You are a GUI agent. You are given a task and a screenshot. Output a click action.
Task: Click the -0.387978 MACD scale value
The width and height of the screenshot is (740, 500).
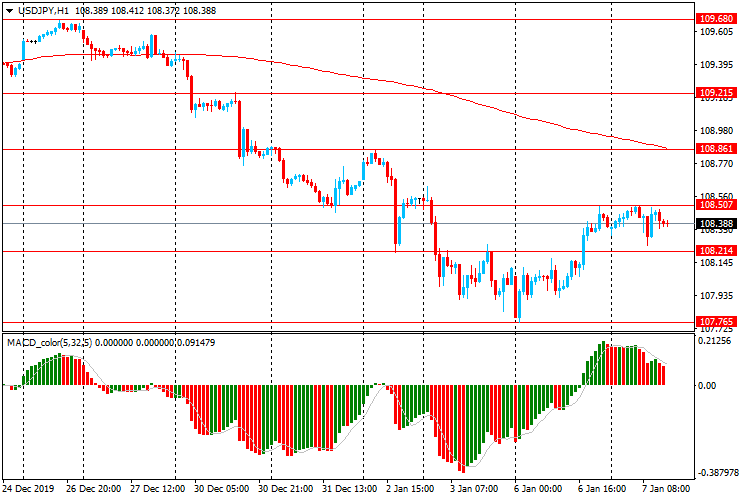click(x=717, y=472)
